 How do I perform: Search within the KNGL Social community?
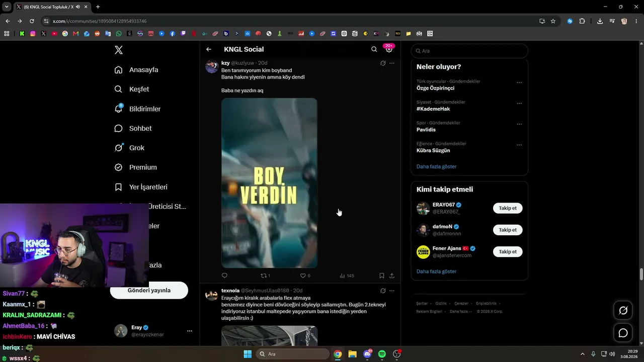pos(374,49)
